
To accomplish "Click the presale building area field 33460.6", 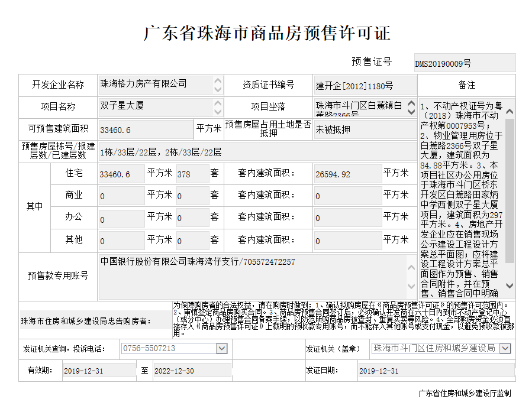I will (146, 129).
